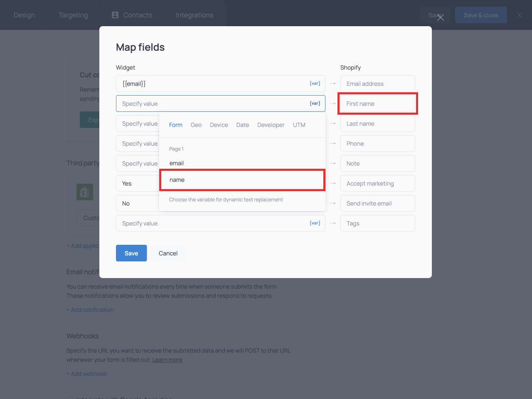Image resolution: width=532 pixels, height=399 pixels.
Task: Open the No dropdown for Send invite
Action: coord(137,203)
